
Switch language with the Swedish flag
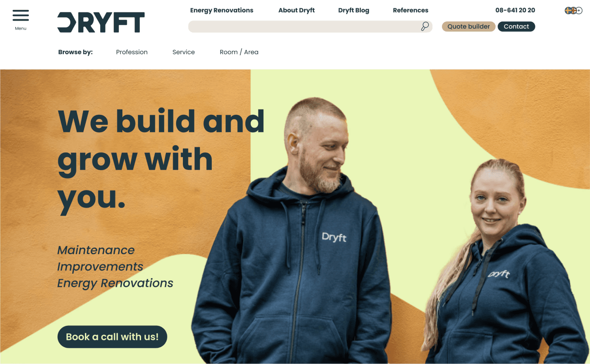pos(568,11)
